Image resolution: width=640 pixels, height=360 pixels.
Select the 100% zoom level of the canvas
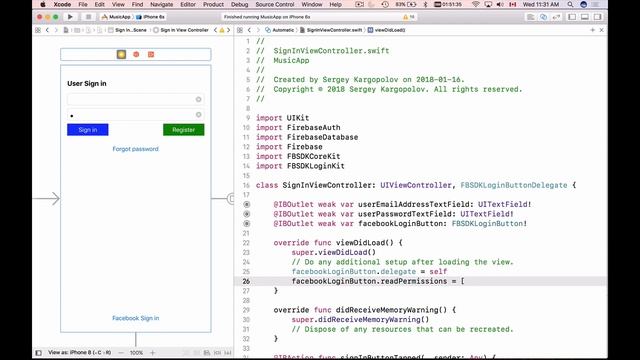click(136, 353)
